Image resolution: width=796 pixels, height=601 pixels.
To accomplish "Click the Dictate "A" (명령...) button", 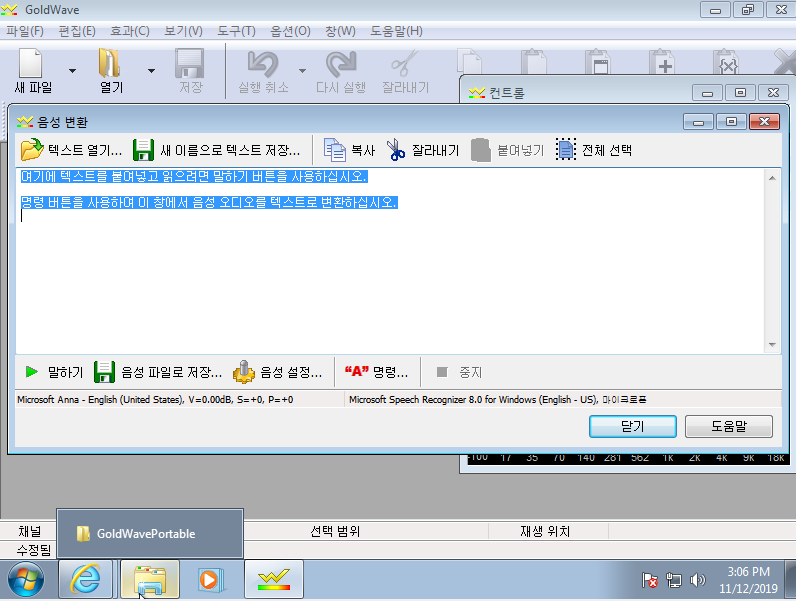I will click(x=376, y=372).
